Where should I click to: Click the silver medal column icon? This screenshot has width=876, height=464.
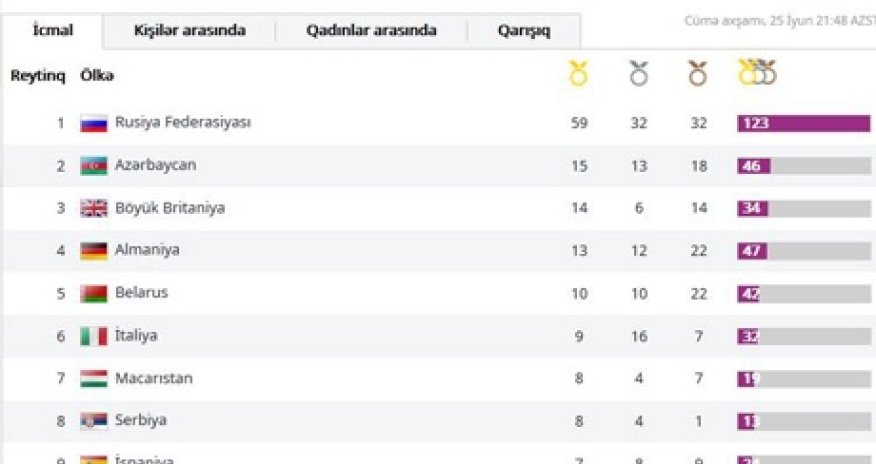tap(639, 73)
